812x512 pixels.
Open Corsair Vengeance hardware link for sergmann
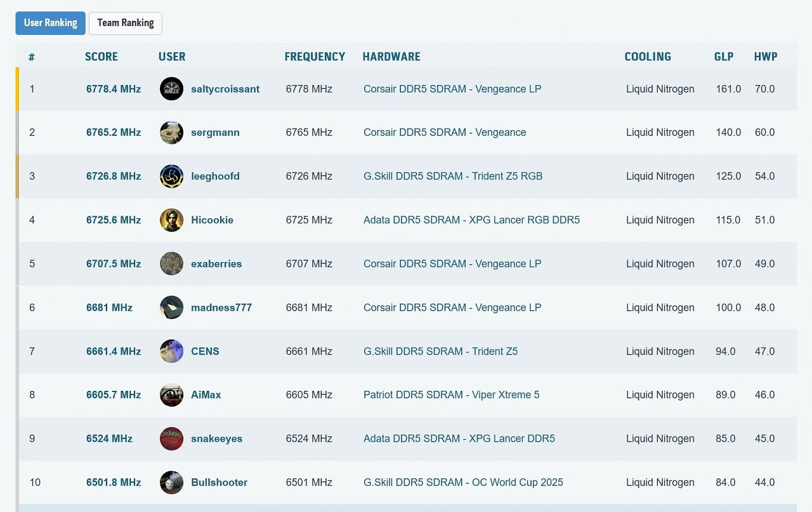pos(445,133)
